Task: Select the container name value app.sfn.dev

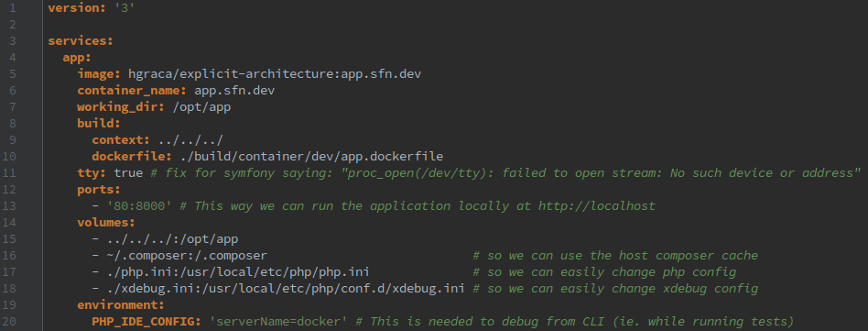Action: (234, 91)
